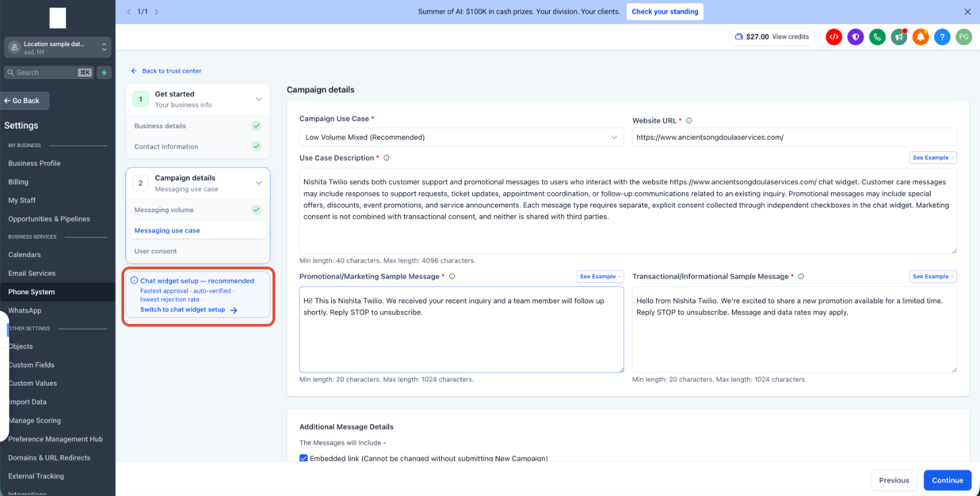Collapse the Campaign details step chevron
Viewport: 980px width, 496px height.
[x=258, y=183]
